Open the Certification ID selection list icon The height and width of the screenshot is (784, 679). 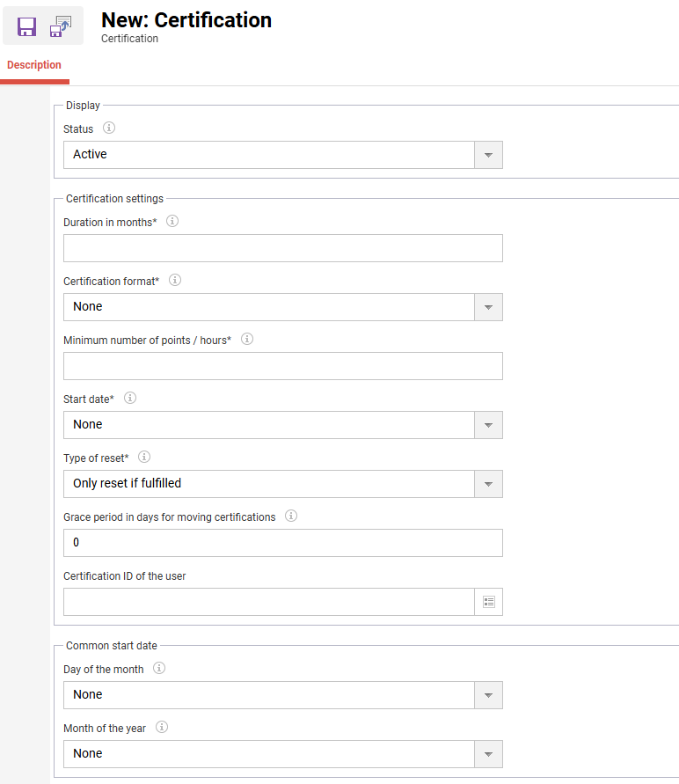click(489, 602)
